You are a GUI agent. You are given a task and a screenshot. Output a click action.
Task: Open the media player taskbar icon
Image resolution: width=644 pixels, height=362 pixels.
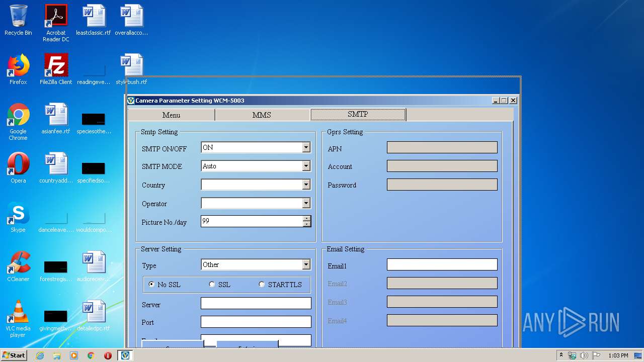(x=74, y=355)
